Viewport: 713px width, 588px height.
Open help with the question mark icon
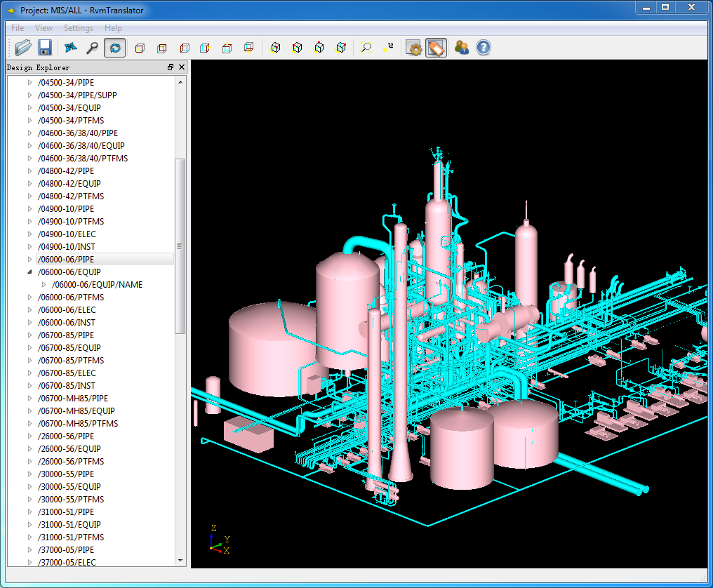coord(484,48)
